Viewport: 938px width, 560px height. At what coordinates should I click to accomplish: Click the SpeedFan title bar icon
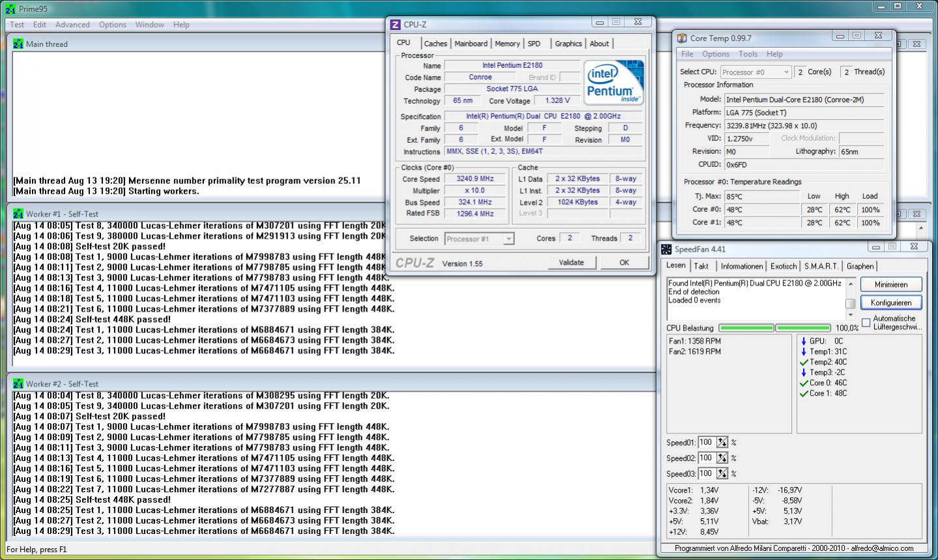666,249
